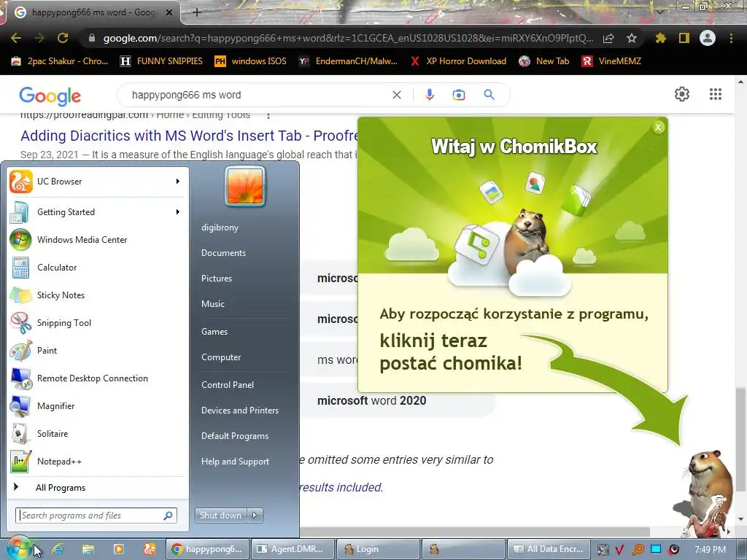Screen dimensions: 747x560
Task: Open Paint from Start menu
Action: [x=96, y=350]
